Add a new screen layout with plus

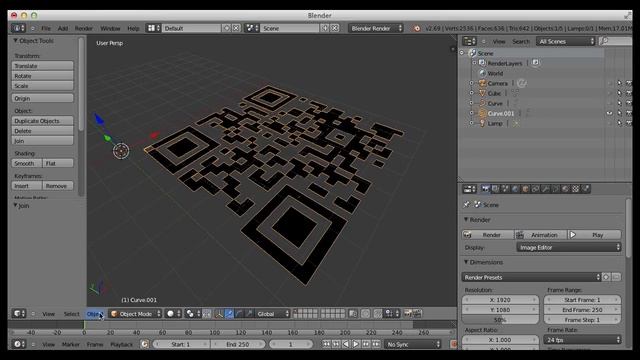click(227, 28)
